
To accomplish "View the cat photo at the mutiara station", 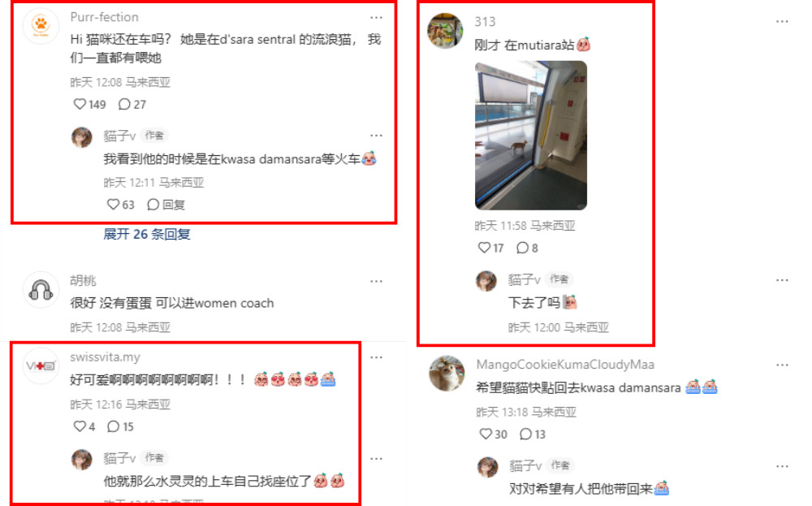I will click(531, 135).
